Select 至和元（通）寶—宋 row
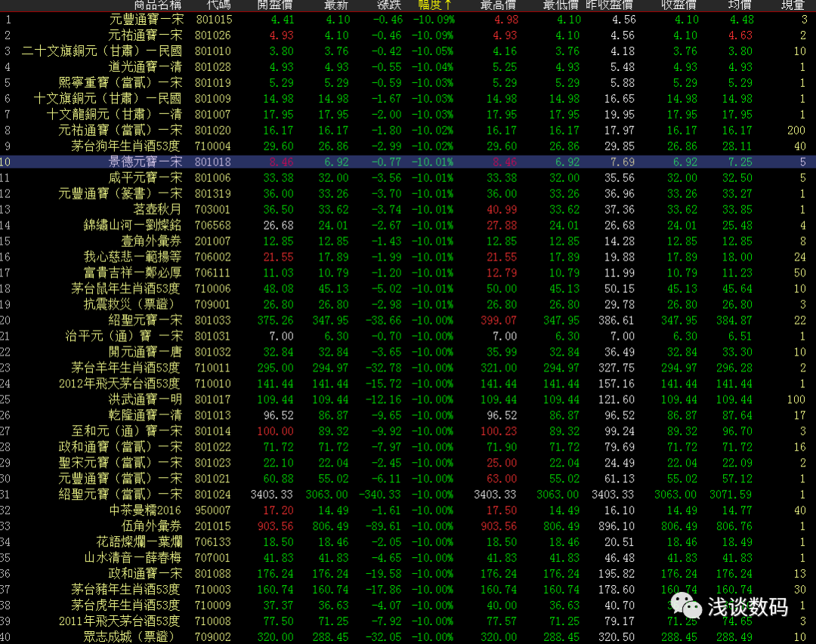 408,431
